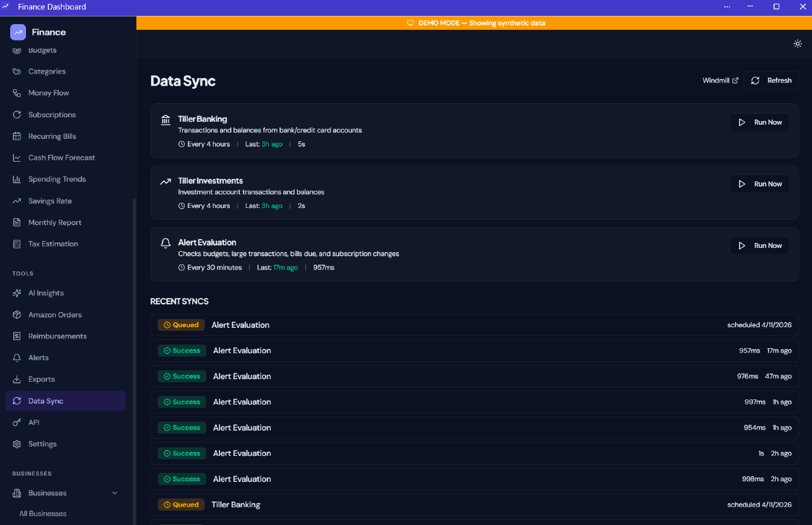Screen dimensions: 812x525
Task: Click the Refresh button
Action: click(x=771, y=81)
